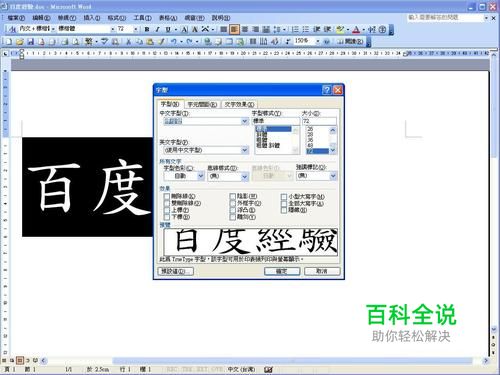
Task: Select 粗體 斜體 in the font style list
Action: tap(268, 145)
